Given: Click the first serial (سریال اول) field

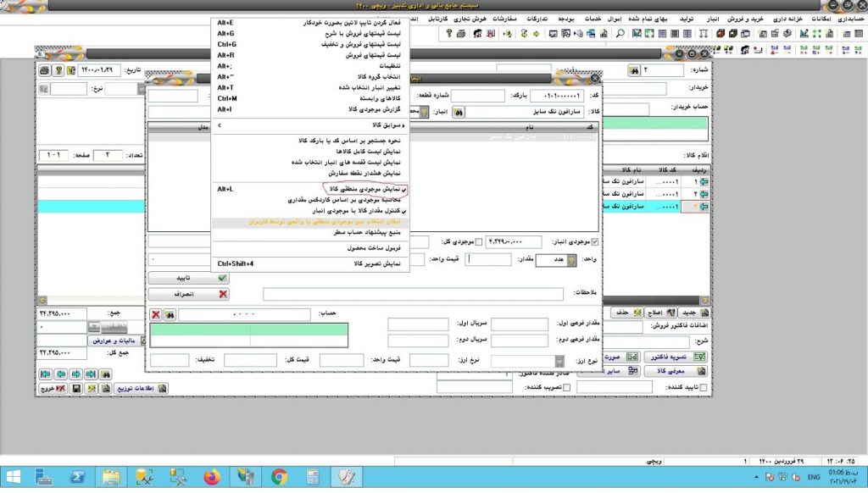Looking at the screenshot, I should tap(418, 324).
